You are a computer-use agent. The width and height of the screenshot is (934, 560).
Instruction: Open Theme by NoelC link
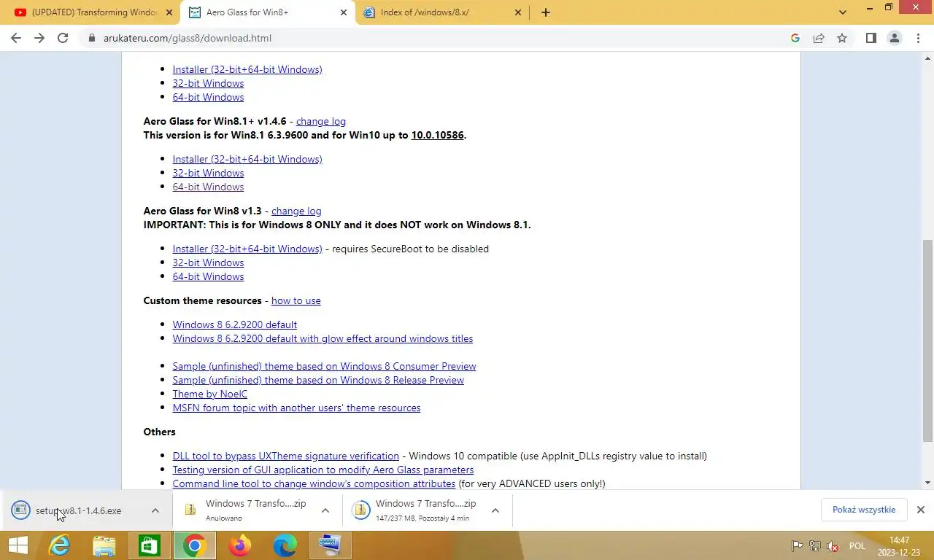pos(210,394)
